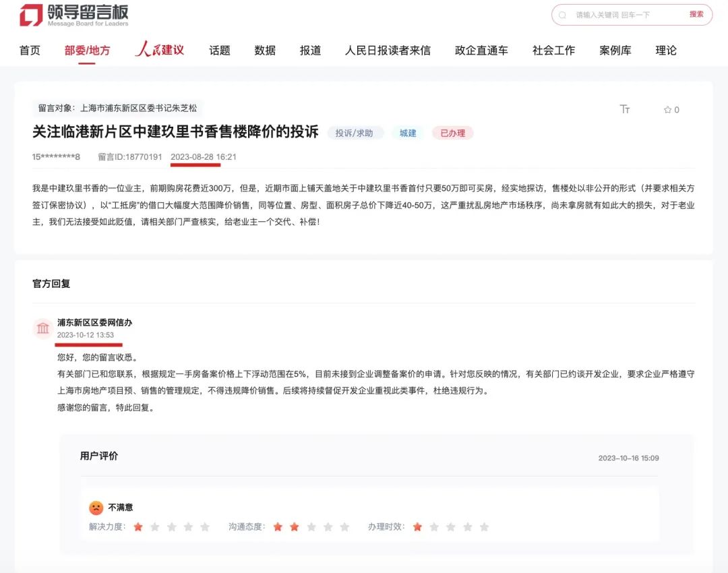Click the font size Tt icon
Viewport: 728px width, 573px height.
point(624,109)
